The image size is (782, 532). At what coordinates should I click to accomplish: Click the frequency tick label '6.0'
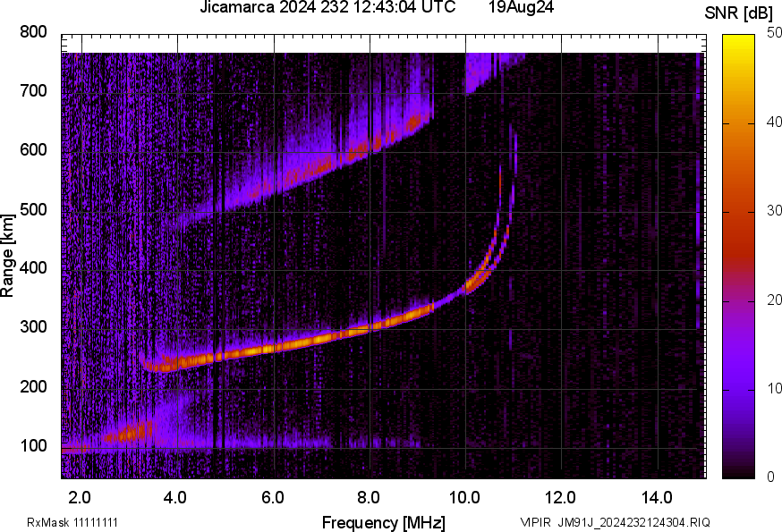[272, 497]
